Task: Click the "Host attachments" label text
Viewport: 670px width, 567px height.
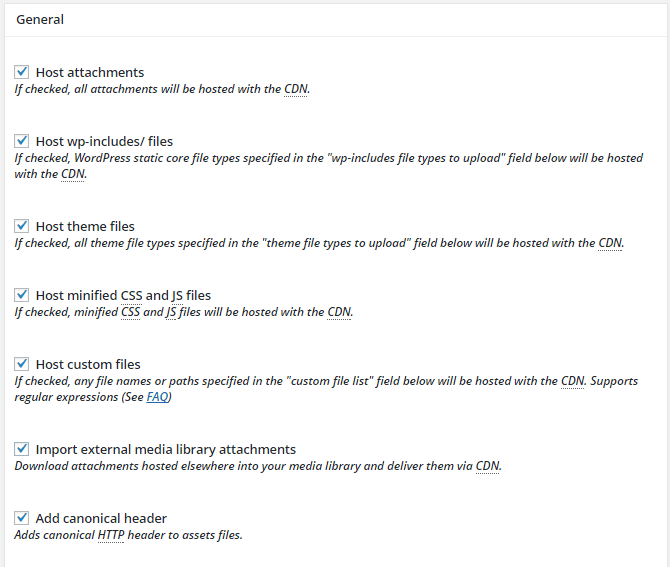Action: [90, 72]
